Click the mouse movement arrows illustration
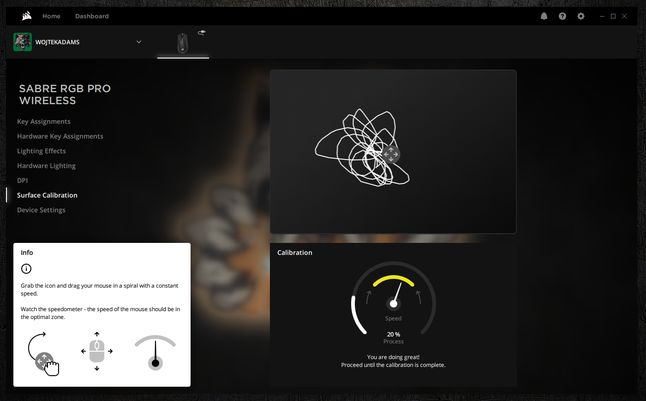 pyautogui.click(x=97, y=351)
